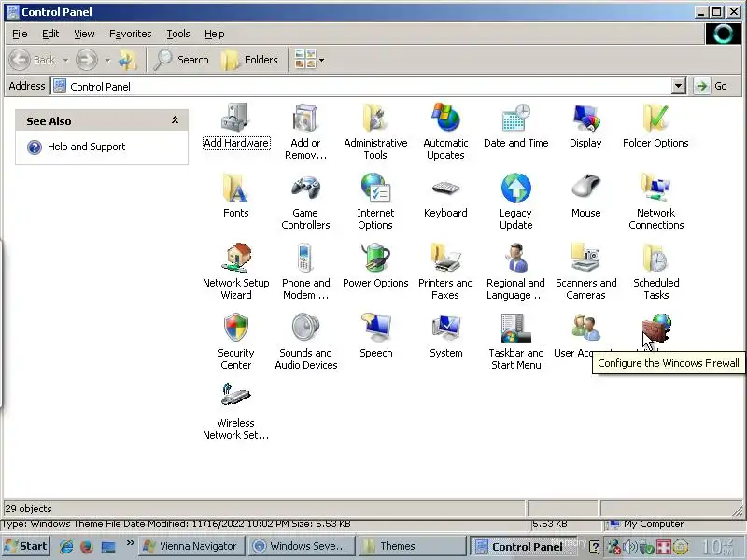The height and width of the screenshot is (560, 747).
Task: Click the Up folder toolbar icon
Action: pyautogui.click(x=127, y=60)
